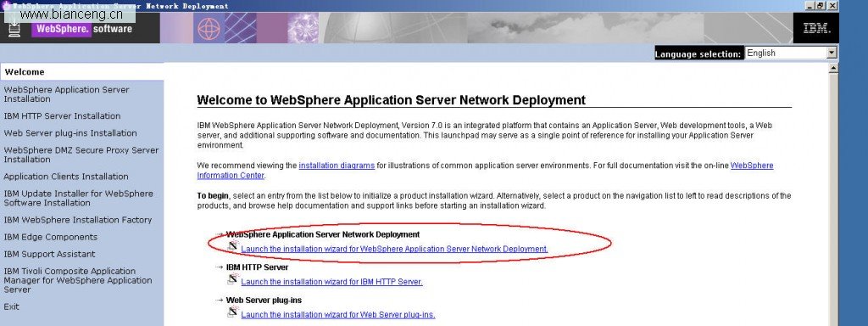Open WebSphere DMZ Secure Proxy Server Installation
Screen dimensions: 868x326
(x=81, y=155)
